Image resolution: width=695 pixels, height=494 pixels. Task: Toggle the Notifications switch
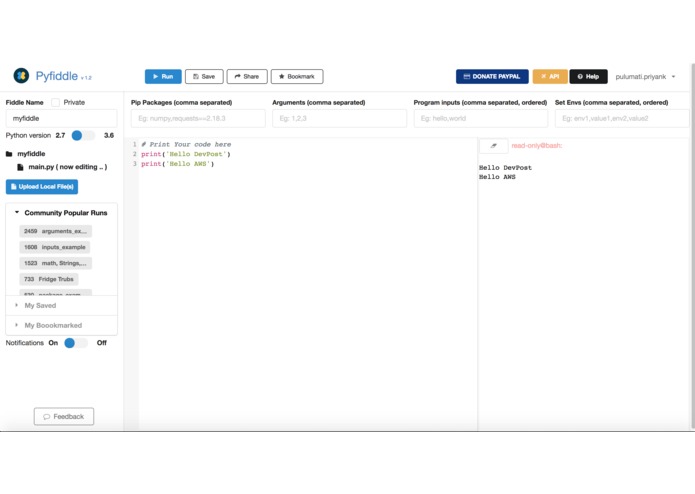coord(76,343)
